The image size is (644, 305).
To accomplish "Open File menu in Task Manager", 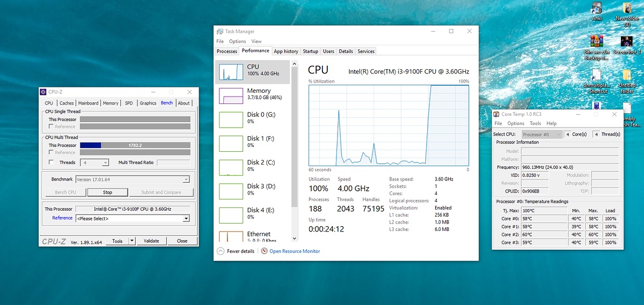I will (220, 41).
